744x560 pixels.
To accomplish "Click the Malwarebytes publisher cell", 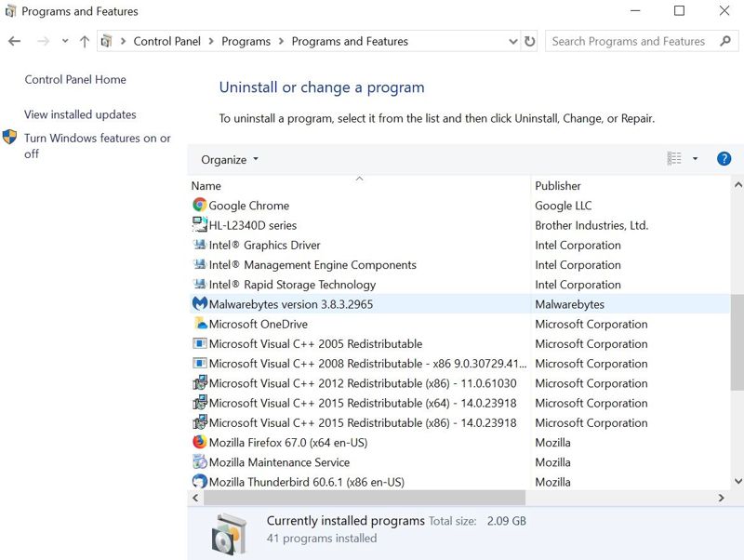I will tap(570, 304).
